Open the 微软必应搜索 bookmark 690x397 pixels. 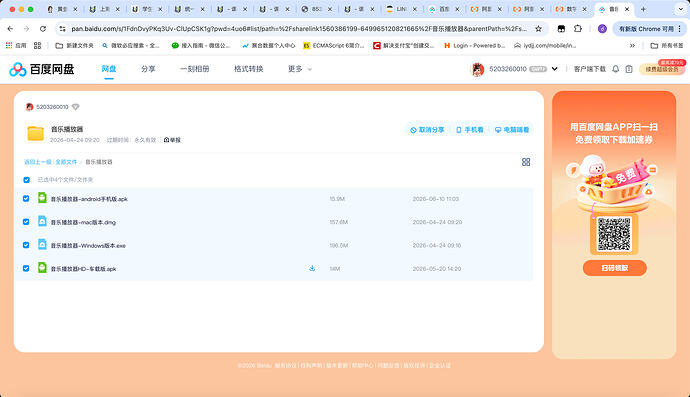[x=130, y=45]
